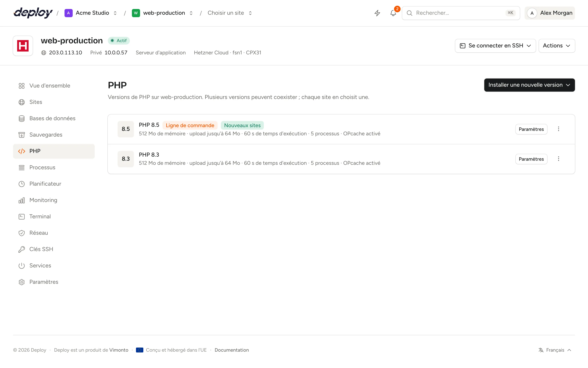
Task: Click the Clés SSH key icon
Action: tap(22, 249)
